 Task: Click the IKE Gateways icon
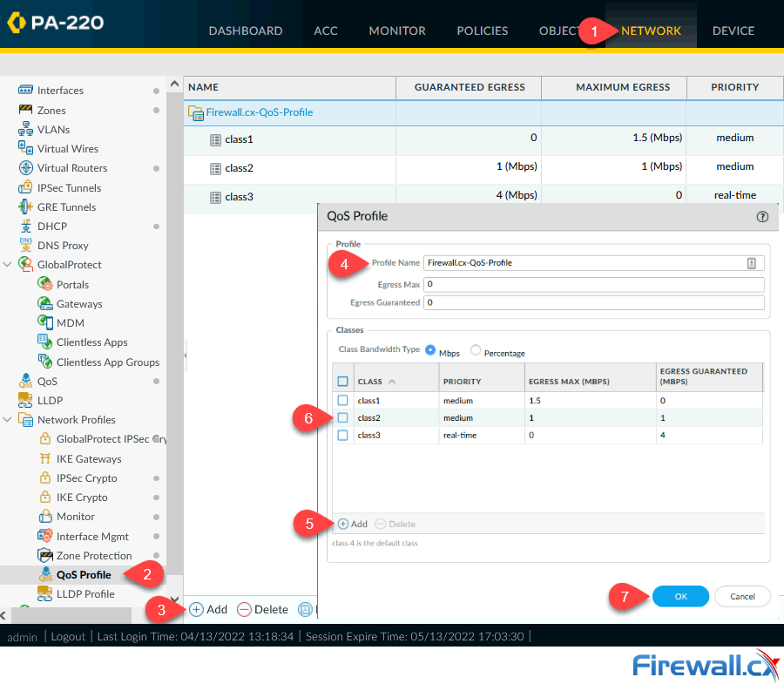45,458
